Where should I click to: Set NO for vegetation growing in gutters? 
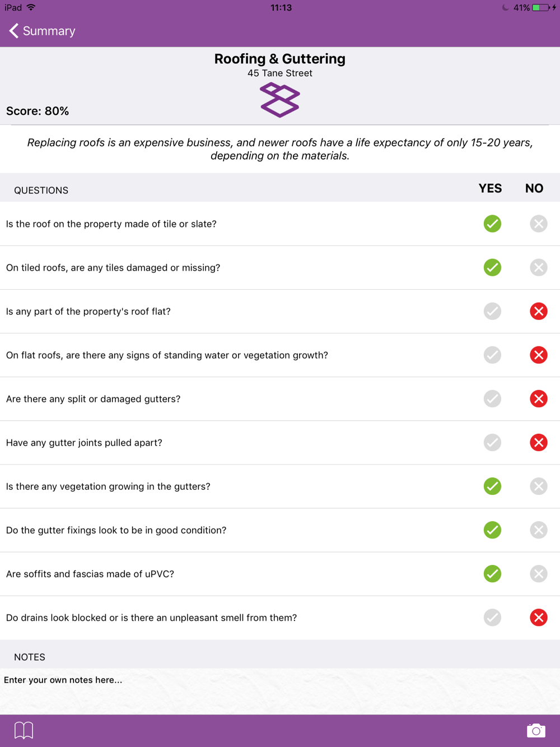(x=538, y=486)
